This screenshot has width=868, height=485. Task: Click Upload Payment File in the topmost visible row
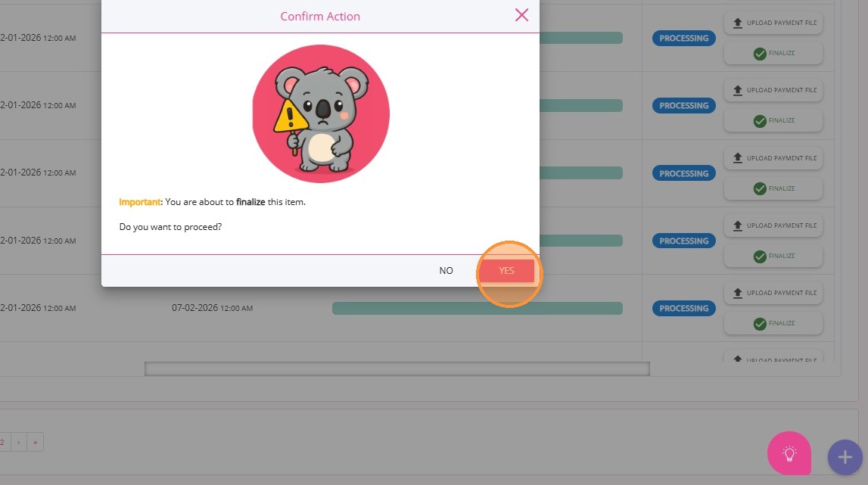pos(773,23)
